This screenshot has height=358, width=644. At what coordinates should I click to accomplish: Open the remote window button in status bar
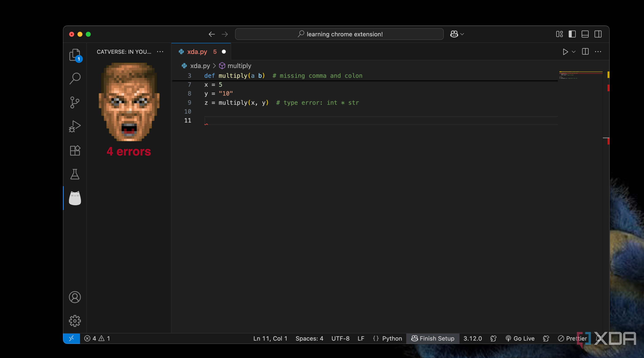click(71, 338)
